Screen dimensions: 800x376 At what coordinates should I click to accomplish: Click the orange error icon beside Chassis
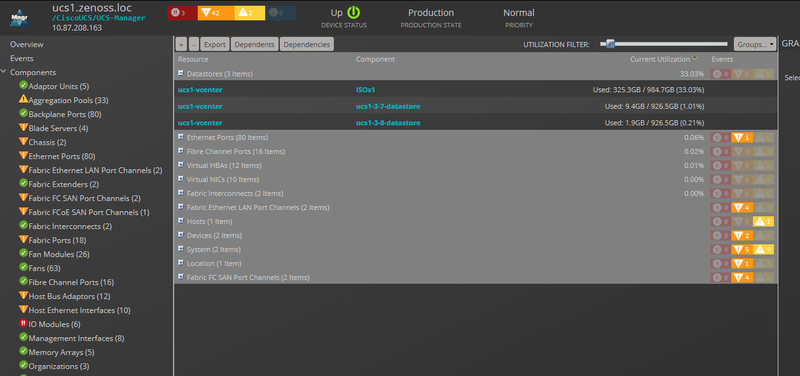[23, 141]
